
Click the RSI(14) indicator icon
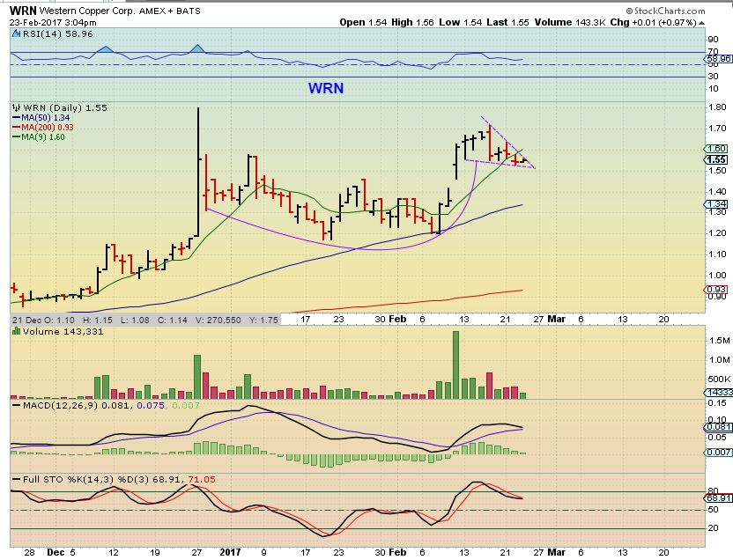tap(17, 33)
